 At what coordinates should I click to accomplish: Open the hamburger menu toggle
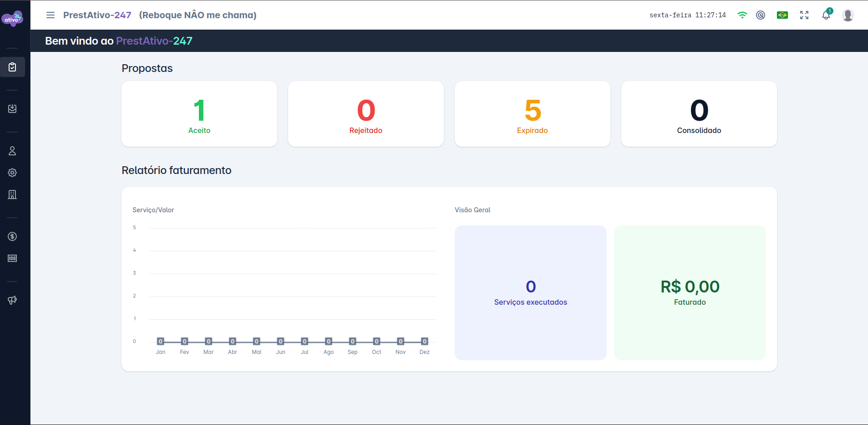point(51,15)
